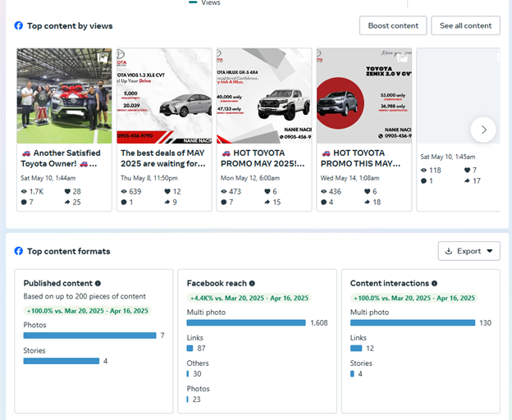Image resolution: width=512 pixels, height=420 pixels.
Task: Click the Boost content button
Action: pyautogui.click(x=393, y=25)
